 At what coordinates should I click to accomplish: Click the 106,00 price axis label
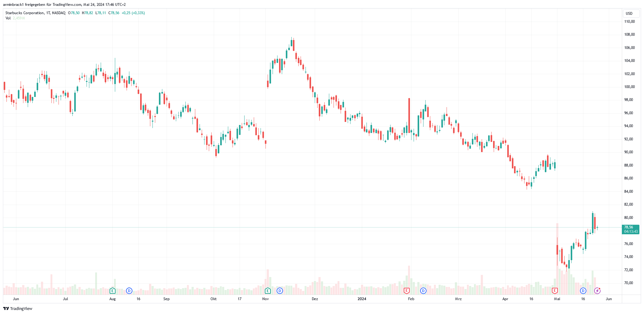coord(630,48)
